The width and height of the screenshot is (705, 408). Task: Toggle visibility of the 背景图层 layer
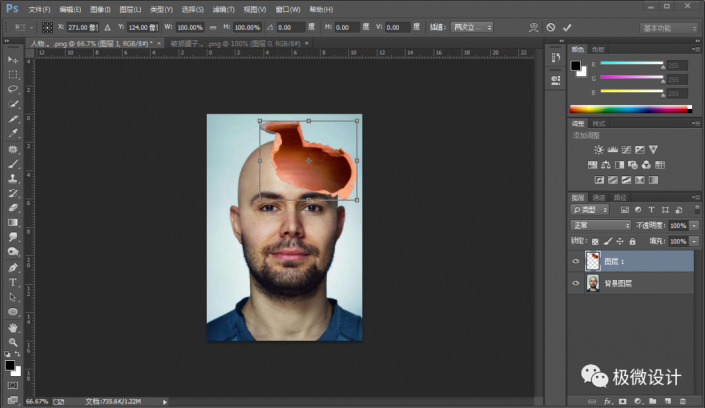point(575,284)
